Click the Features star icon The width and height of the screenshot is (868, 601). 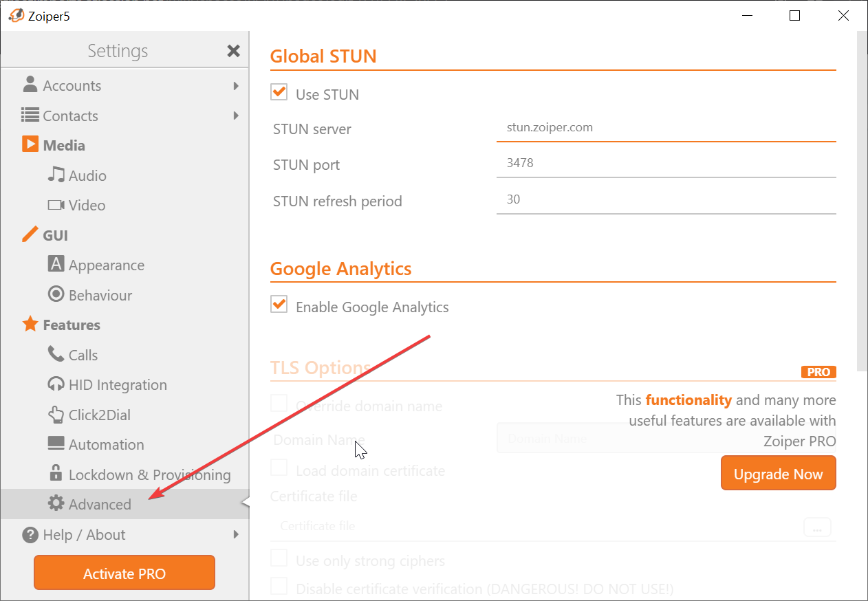pyautogui.click(x=30, y=324)
